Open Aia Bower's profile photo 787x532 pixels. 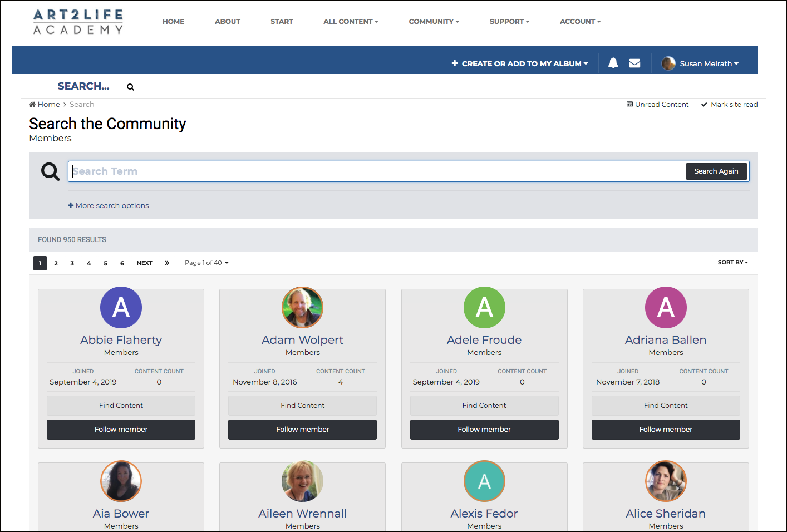point(121,481)
